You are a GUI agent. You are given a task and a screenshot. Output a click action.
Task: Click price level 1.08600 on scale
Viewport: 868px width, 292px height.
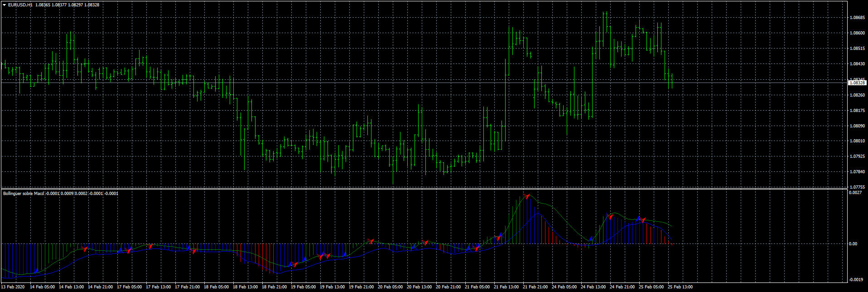(857, 33)
